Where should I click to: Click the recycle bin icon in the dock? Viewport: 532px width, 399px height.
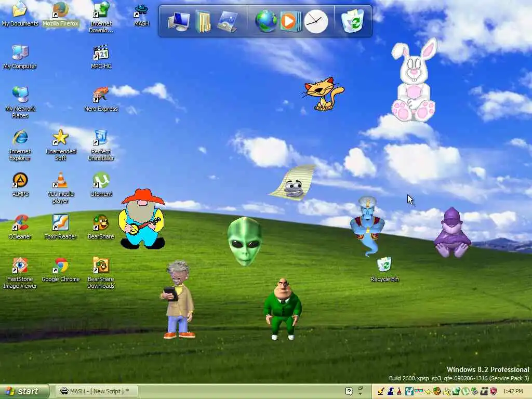(x=353, y=21)
